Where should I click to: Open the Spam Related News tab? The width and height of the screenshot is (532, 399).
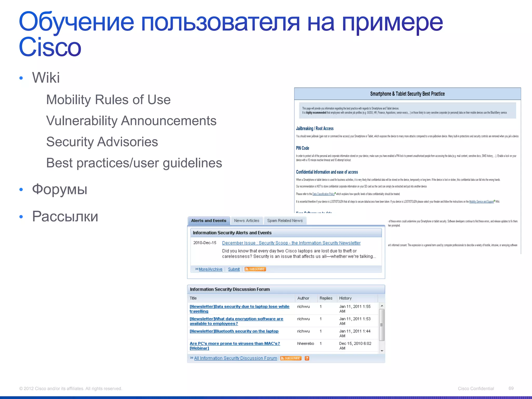tap(285, 221)
